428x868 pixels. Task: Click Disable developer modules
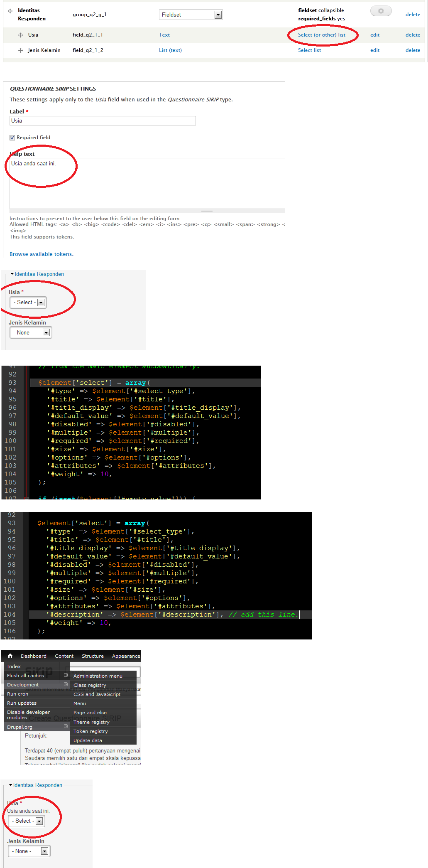[x=28, y=715]
